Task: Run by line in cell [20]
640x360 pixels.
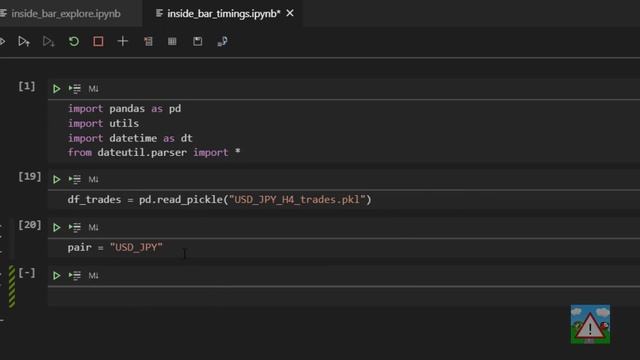Action: 75,227
